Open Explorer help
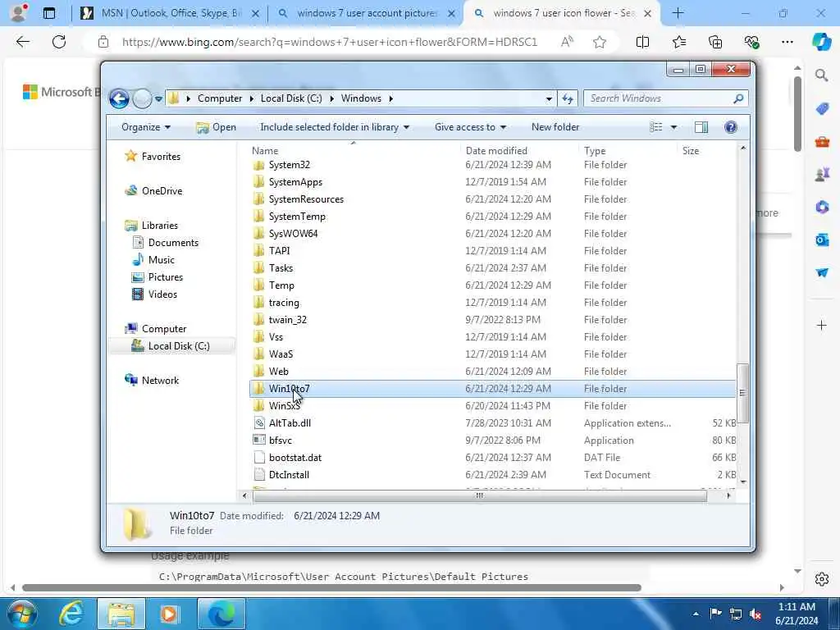 [730, 127]
